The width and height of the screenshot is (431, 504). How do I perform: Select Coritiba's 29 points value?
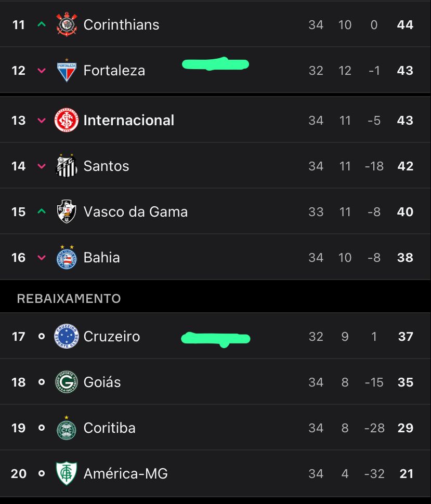406,428
